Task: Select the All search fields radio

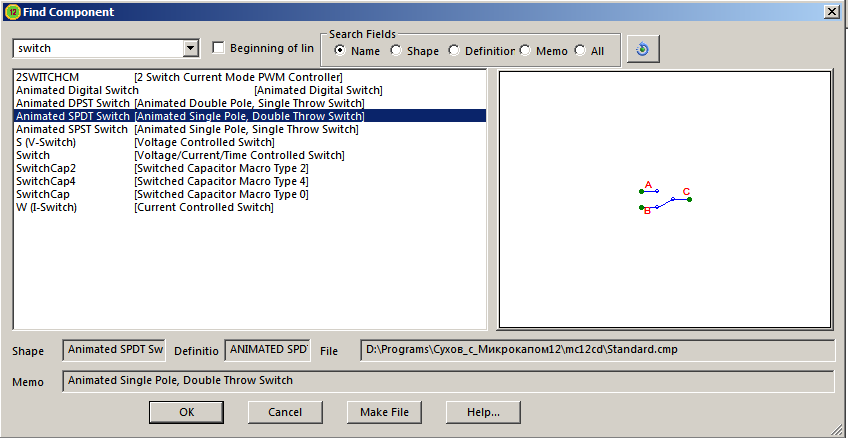Action: (x=580, y=51)
